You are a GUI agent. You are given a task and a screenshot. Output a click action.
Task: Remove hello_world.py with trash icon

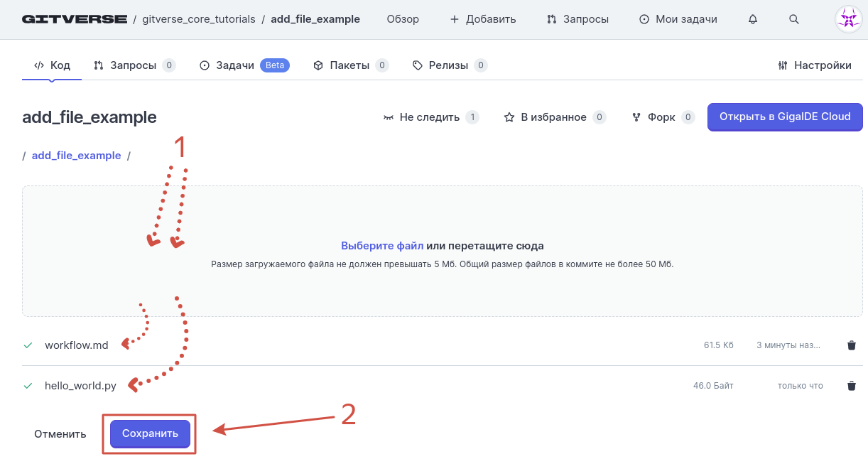click(x=851, y=386)
